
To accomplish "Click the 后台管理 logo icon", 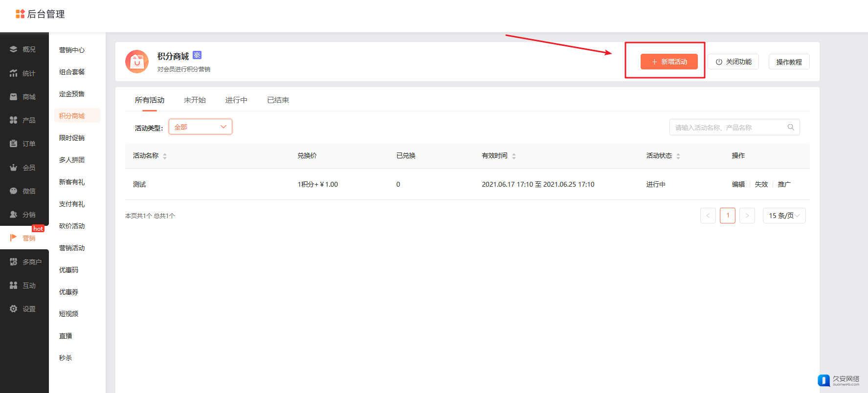I will click(x=20, y=14).
